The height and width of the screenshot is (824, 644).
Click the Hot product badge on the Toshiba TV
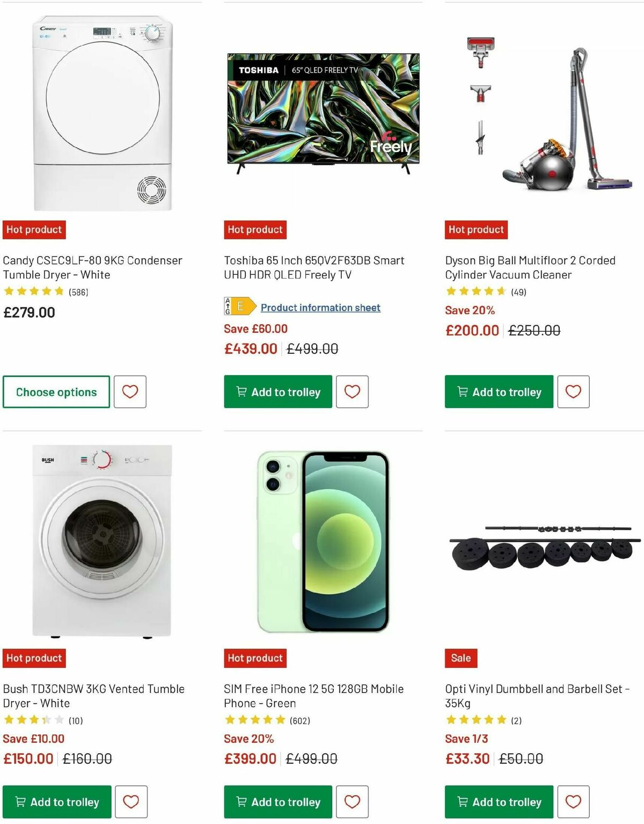click(x=255, y=229)
